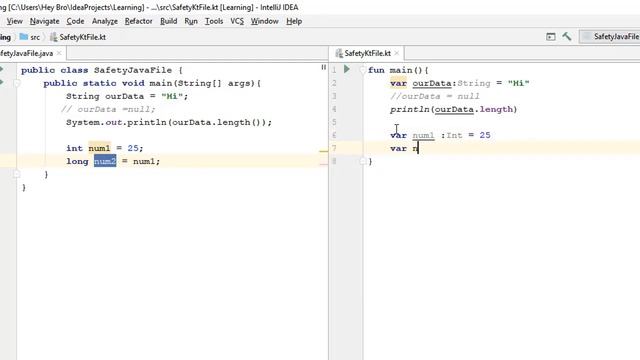The image size is (640, 360).
Task: Open the Navigate menu
Action: tap(44, 21)
